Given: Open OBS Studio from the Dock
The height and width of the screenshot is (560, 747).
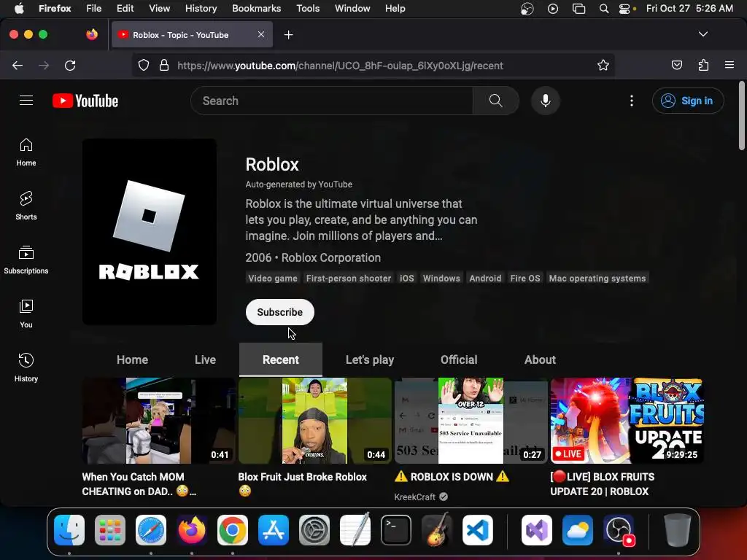Looking at the screenshot, I should click(619, 530).
